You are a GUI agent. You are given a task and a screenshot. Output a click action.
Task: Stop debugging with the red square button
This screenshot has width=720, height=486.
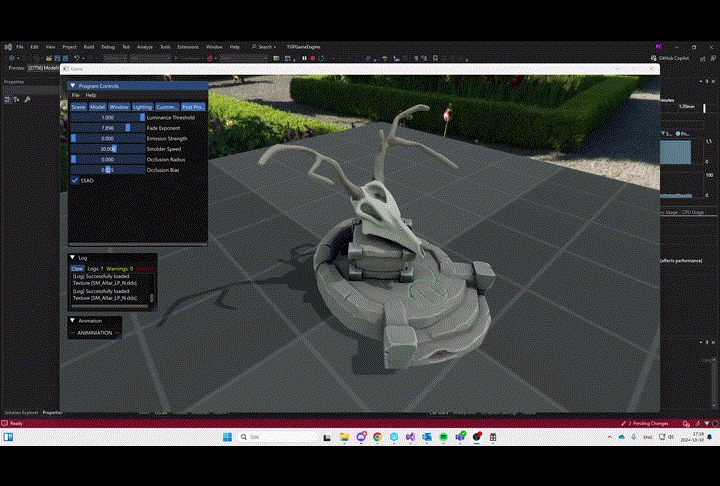[313, 58]
